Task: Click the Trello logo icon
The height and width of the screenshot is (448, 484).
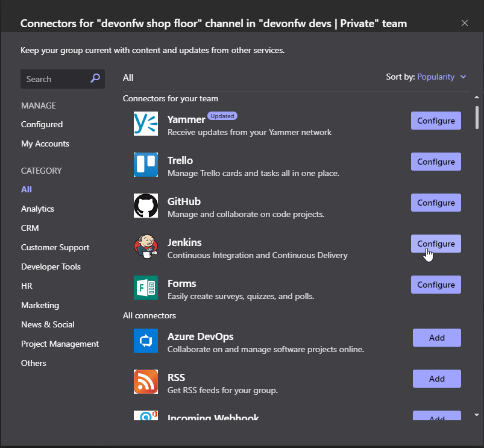Action: [x=145, y=165]
